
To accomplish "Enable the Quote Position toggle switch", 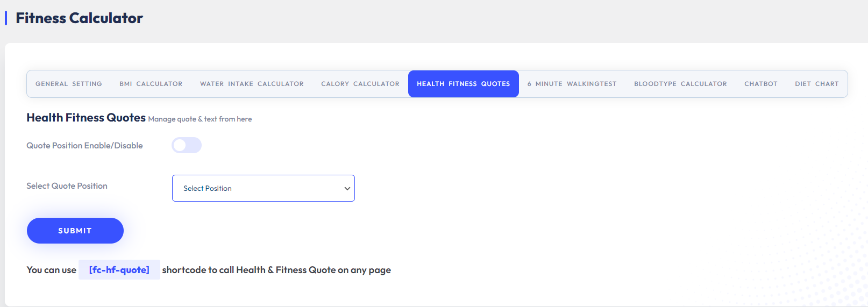I will pyautogui.click(x=187, y=145).
